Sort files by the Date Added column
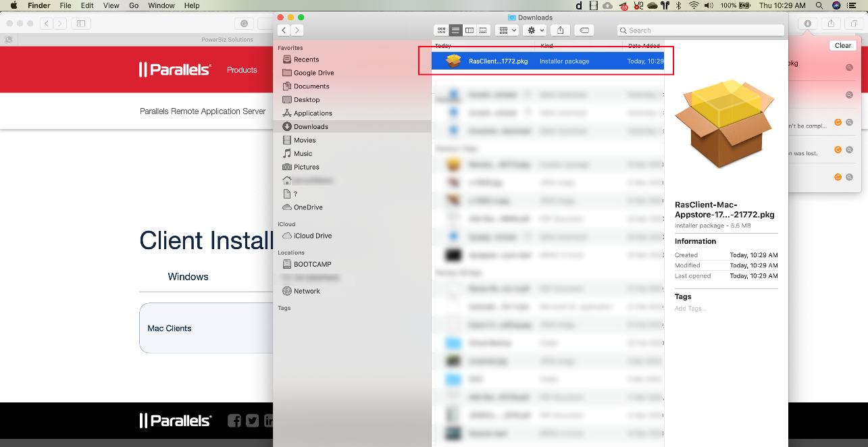868x447 pixels. pyautogui.click(x=644, y=46)
